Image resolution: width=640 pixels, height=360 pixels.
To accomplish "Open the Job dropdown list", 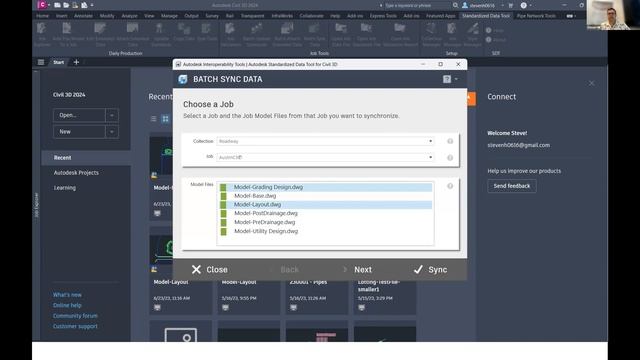I will pyautogui.click(x=325, y=158).
